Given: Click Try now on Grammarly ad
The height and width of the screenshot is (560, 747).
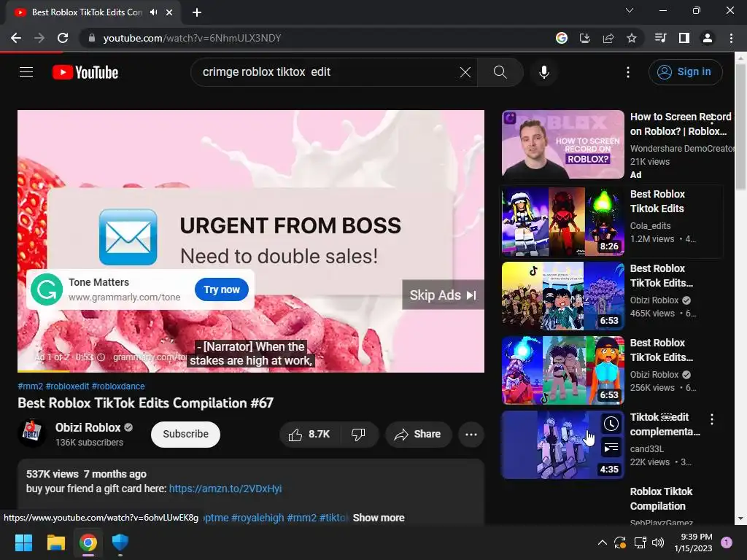Looking at the screenshot, I should pos(222,289).
